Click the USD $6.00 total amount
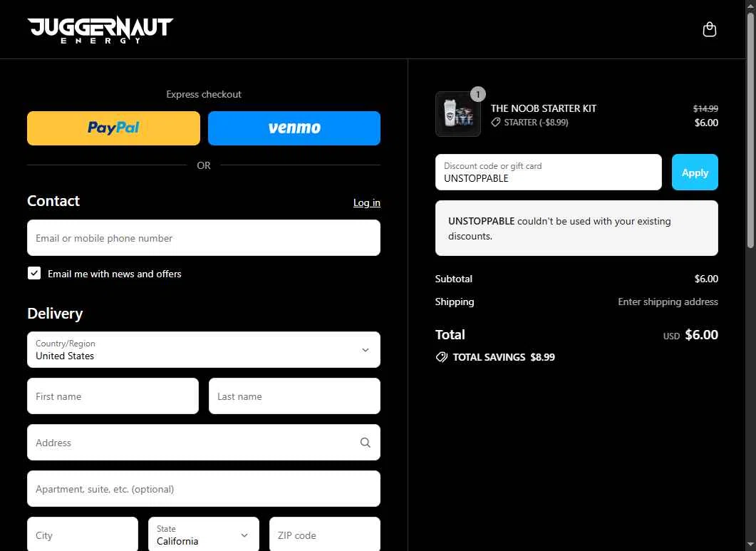The height and width of the screenshot is (551, 756). (690, 335)
